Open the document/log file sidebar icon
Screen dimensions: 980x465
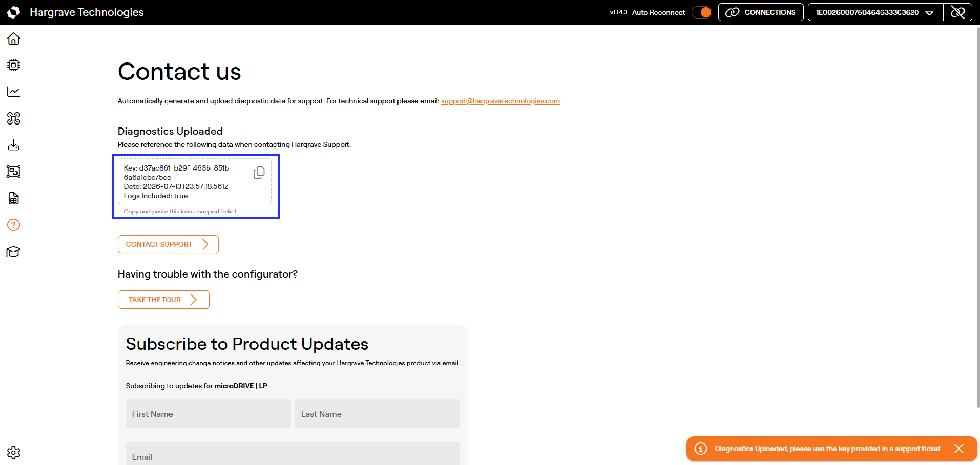tap(13, 198)
